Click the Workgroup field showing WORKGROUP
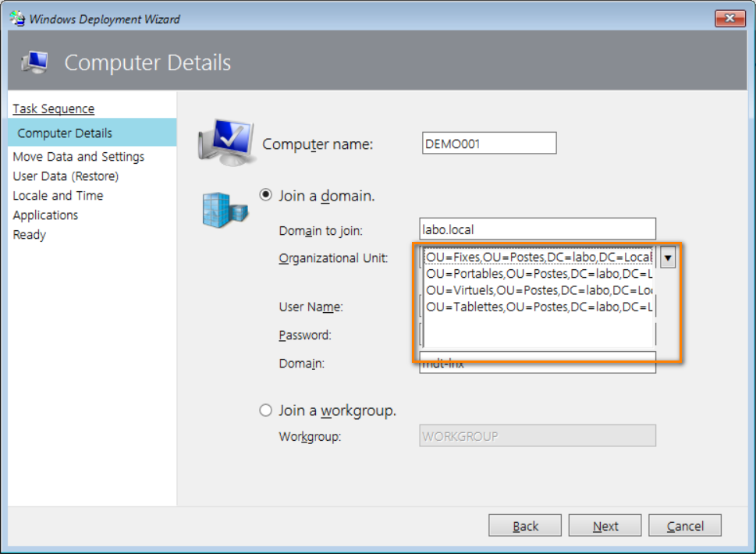The height and width of the screenshot is (554, 756). [x=538, y=436]
